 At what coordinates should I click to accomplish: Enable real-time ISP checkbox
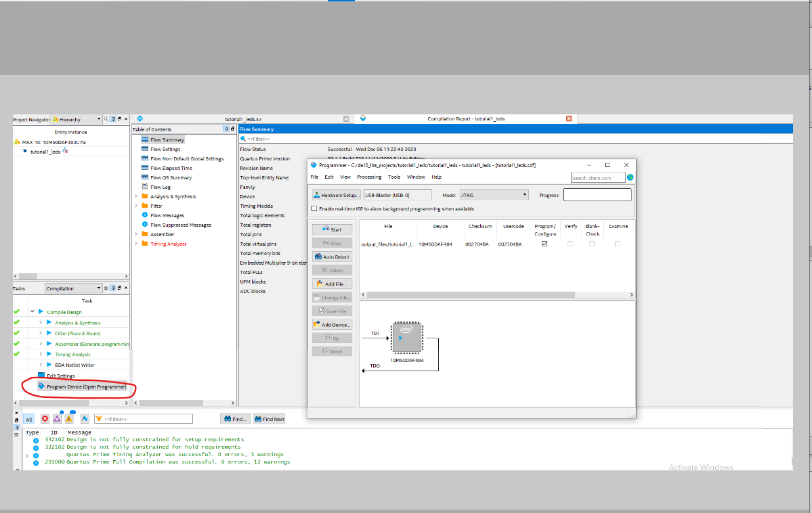314,208
